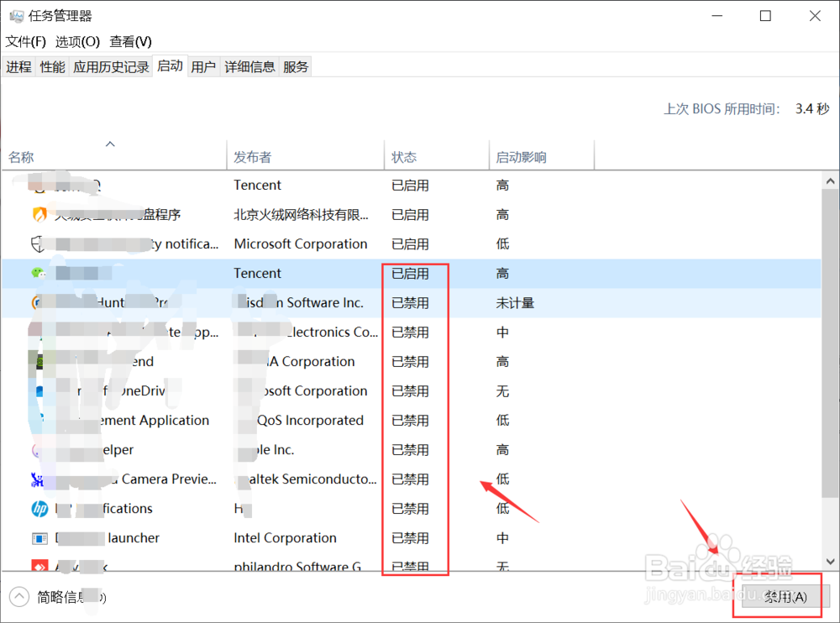Image resolution: width=840 pixels, height=623 pixels.
Task: Click the Windows Security shield icon
Action: pyautogui.click(x=38, y=243)
